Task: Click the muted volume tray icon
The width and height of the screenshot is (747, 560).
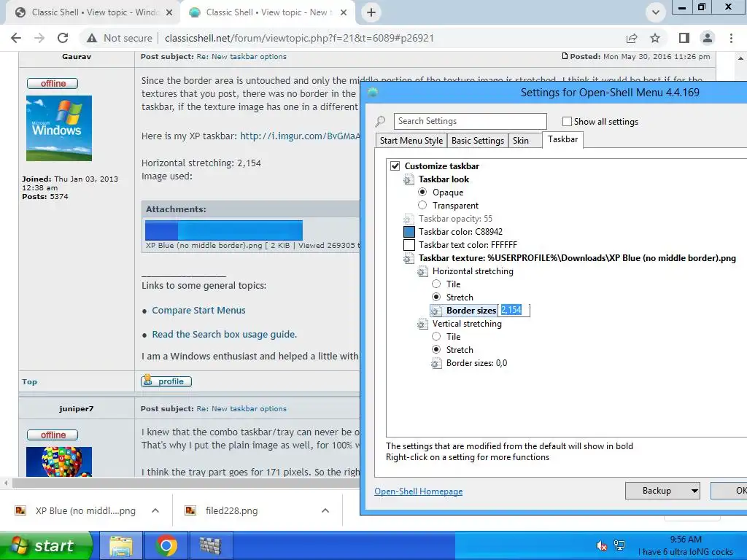Action: click(x=602, y=545)
